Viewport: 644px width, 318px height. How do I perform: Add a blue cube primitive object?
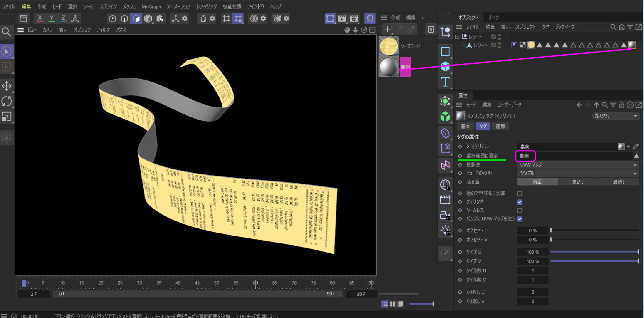point(445,66)
